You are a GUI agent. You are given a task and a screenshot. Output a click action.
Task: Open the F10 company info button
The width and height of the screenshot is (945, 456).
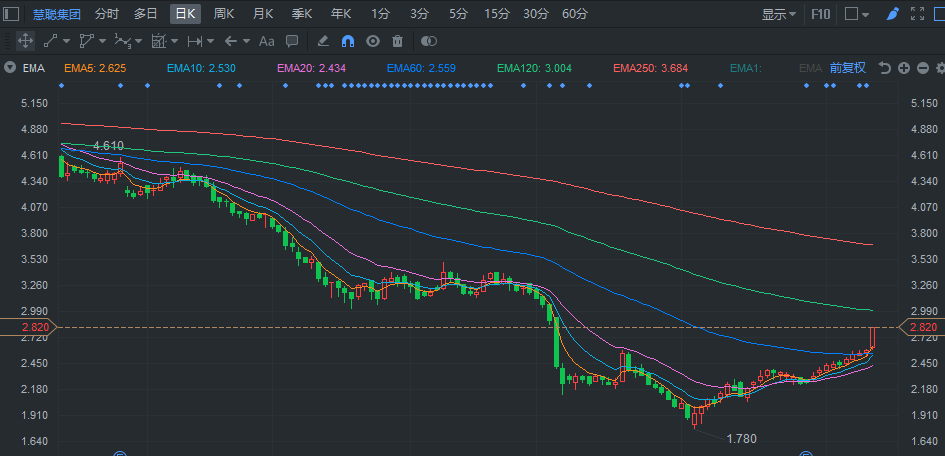tap(821, 14)
